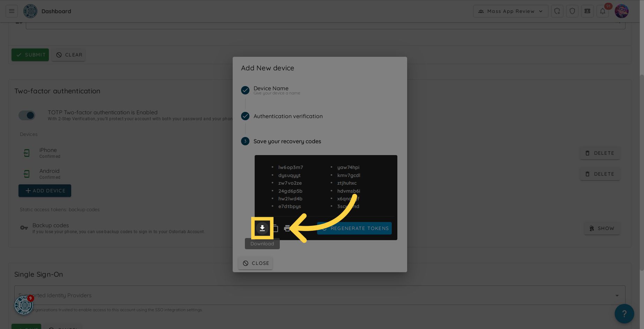Copy recovery codes to clipboard
Image resolution: width=644 pixels, height=329 pixels.
tap(275, 228)
